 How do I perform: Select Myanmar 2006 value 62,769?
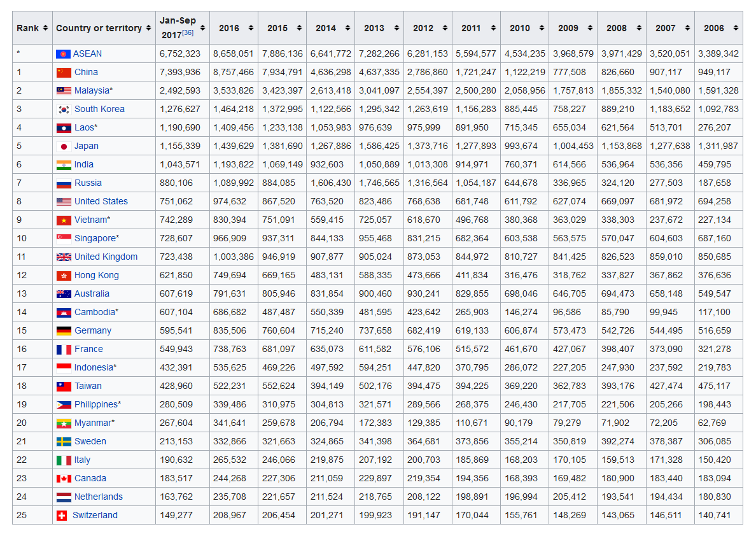pyautogui.click(x=712, y=423)
